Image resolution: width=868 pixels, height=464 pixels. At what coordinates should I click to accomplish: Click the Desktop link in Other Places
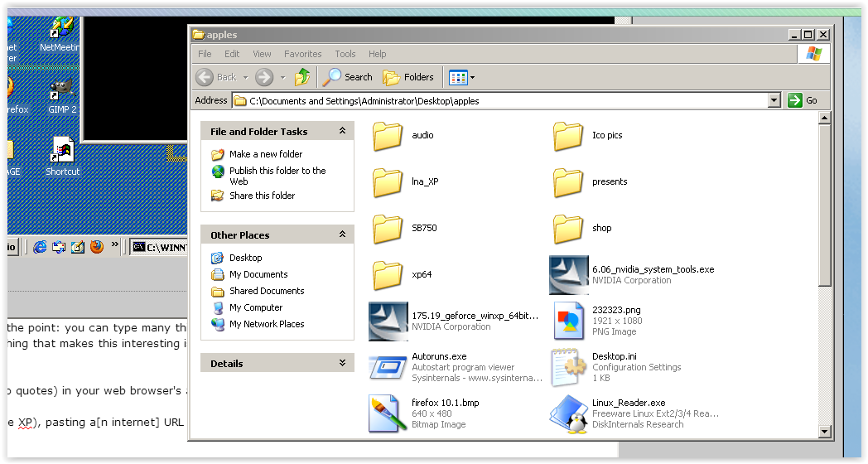pos(246,258)
